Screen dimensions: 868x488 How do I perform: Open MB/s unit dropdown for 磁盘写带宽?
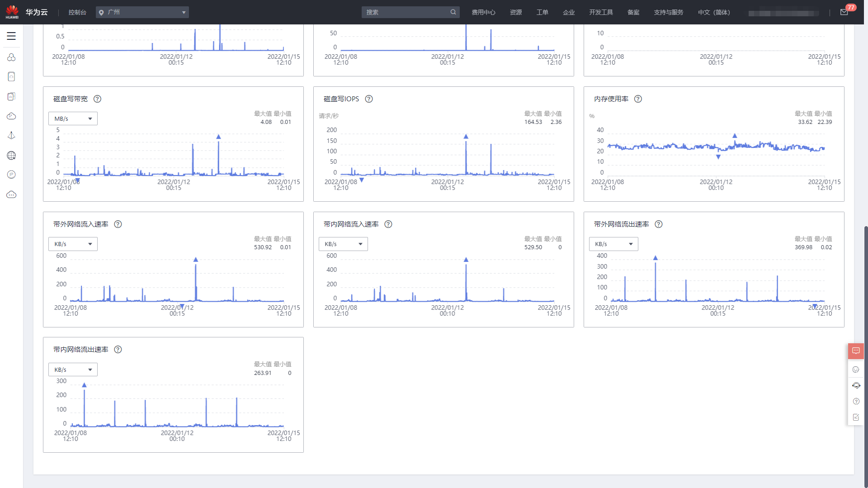click(73, 118)
